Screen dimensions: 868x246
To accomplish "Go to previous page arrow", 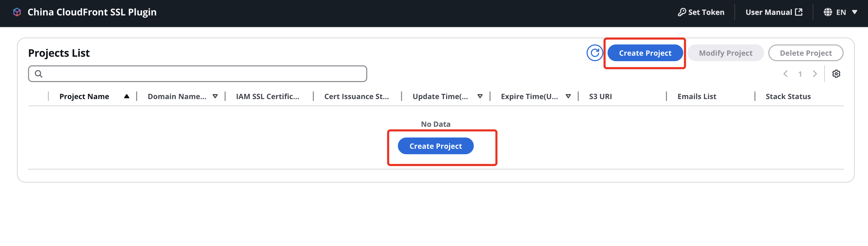I will tap(786, 74).
